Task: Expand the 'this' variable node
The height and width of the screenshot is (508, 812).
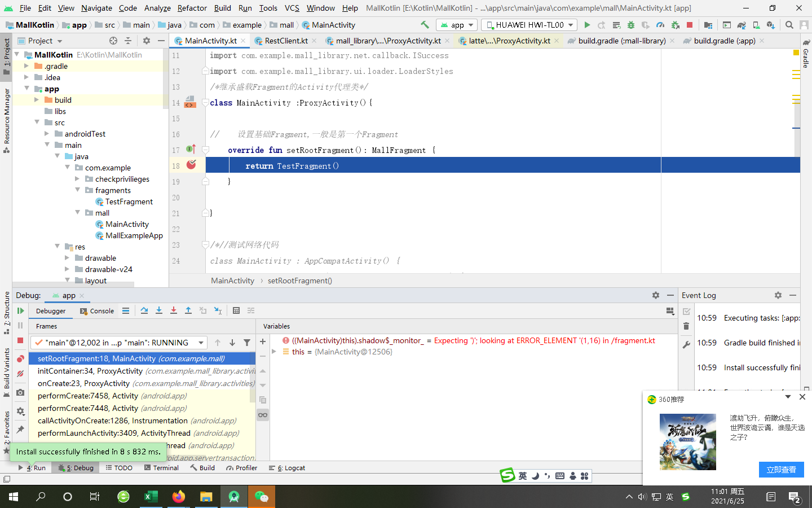Action: pos(274,352)
